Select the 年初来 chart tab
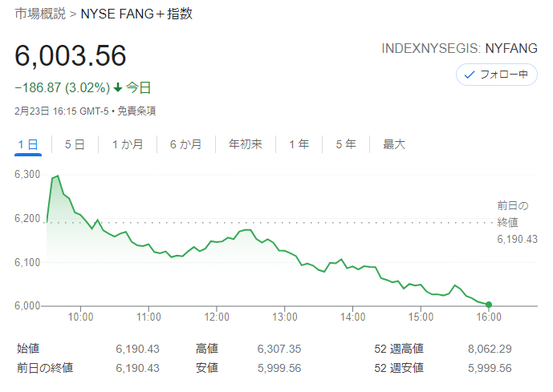The width and height of the screenshot is (553, 392). [246, 144]
